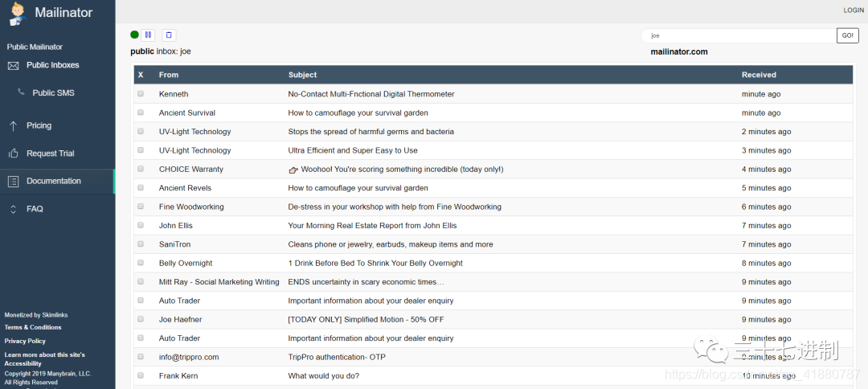Open 'Cleans phone or jewelry, earbuds' email
Screen dimensions: 868x389
(x=391, y=244)
